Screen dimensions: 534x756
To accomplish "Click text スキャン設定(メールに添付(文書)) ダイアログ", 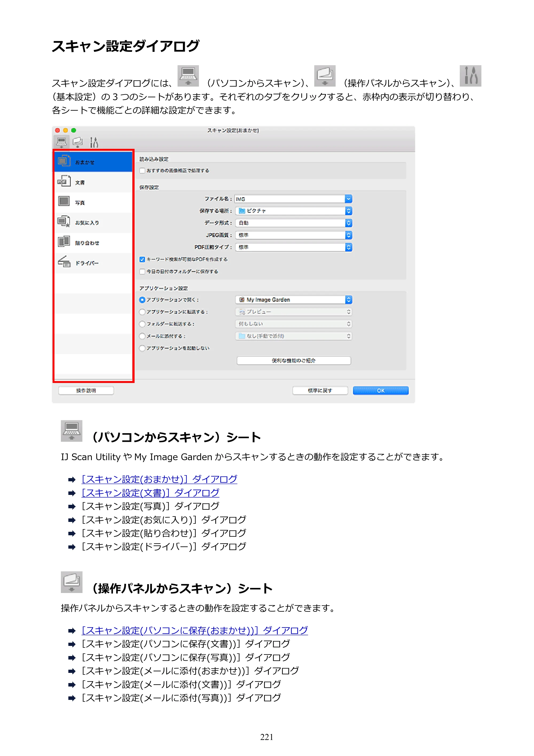I will (181, 685).
